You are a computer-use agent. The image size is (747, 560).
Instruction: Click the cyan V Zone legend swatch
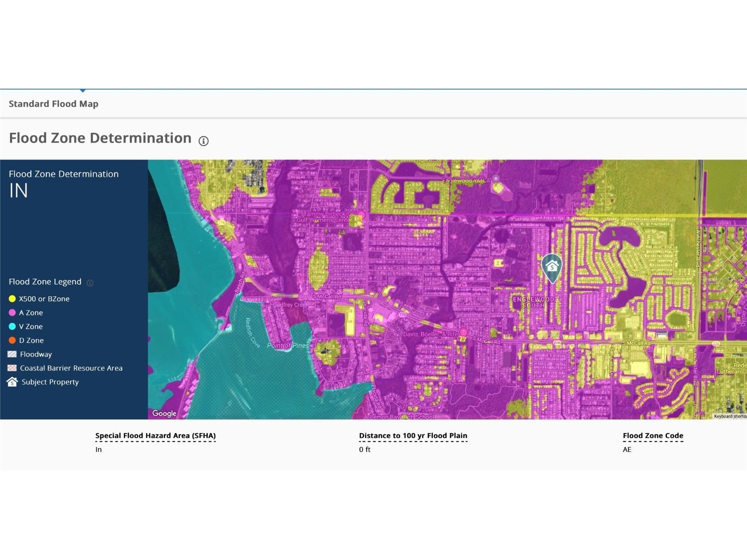coord(12,327)
